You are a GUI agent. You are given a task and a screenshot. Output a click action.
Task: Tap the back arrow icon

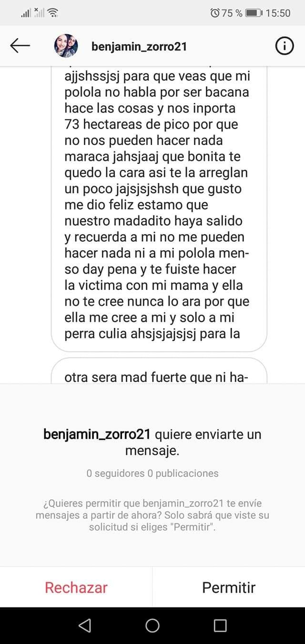click(20, 46)
